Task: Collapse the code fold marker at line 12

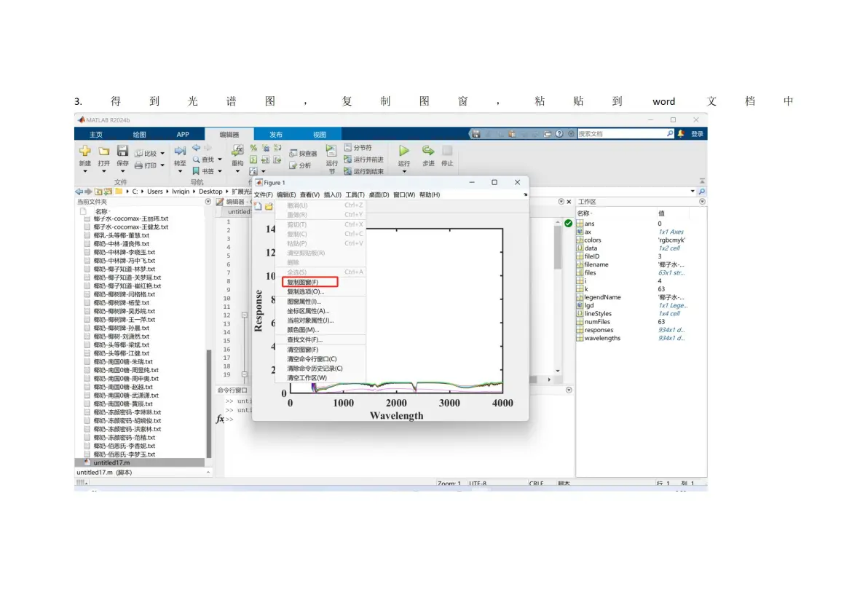Action: tap(244, 315)
